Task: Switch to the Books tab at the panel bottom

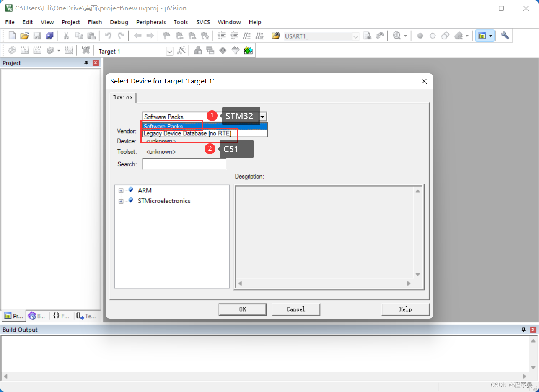Action: 37,316
